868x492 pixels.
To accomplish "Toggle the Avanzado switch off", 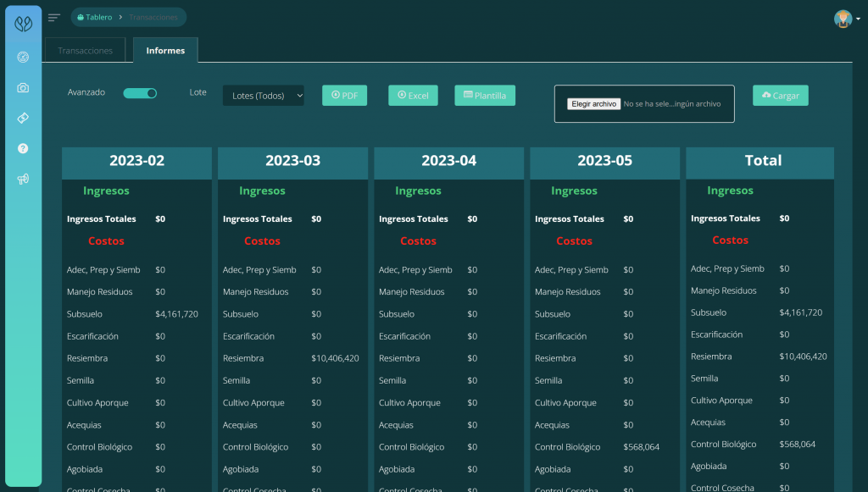I will (140, 93).
